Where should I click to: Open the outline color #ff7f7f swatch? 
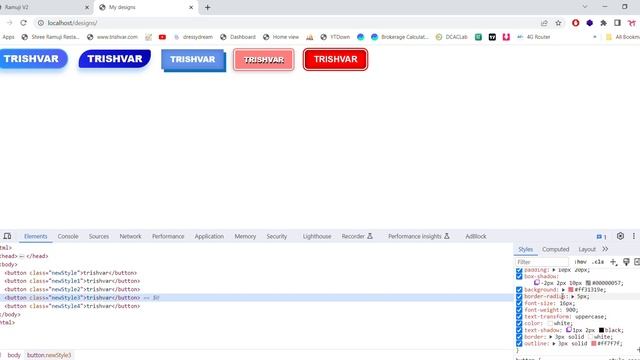(594, 344)
